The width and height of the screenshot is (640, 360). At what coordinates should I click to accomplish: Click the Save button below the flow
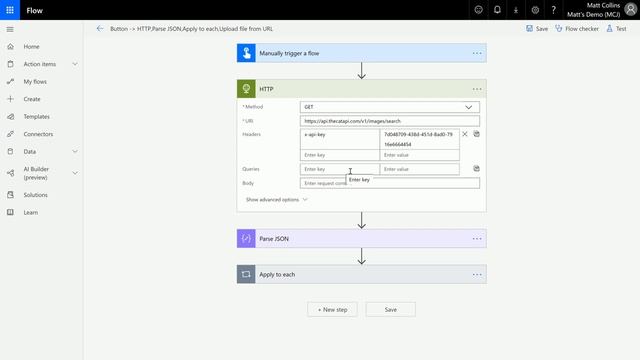click(391, 309)
